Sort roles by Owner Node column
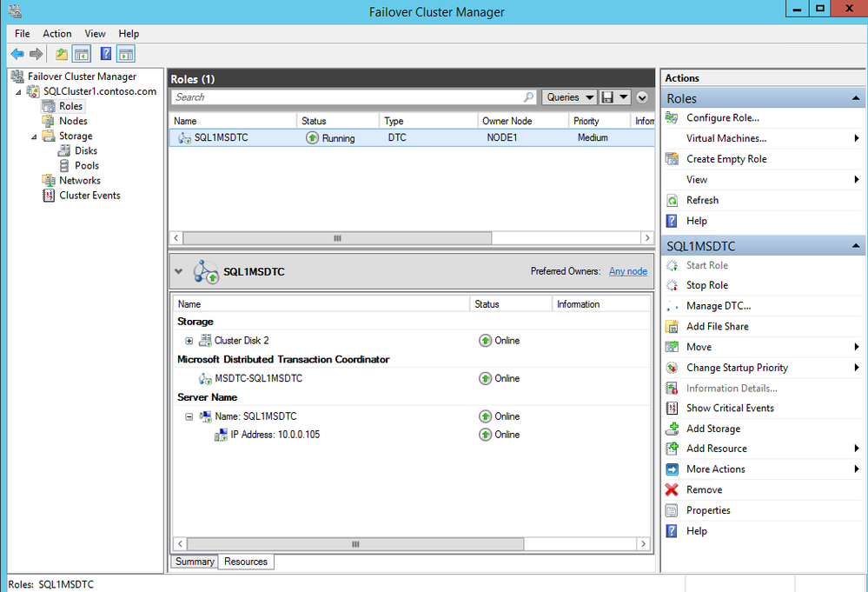The width and height of the screenshot is (868, 592). 522,121
